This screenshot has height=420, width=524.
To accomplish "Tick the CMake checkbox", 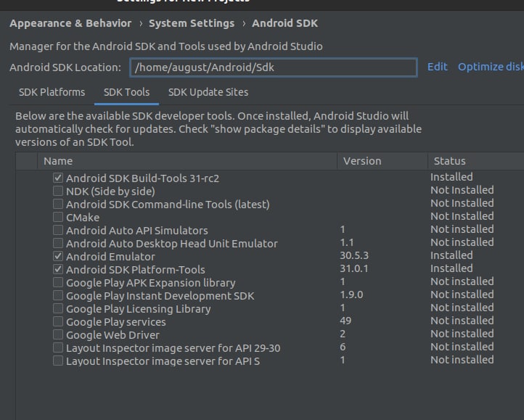I will (x=58, y=217).
